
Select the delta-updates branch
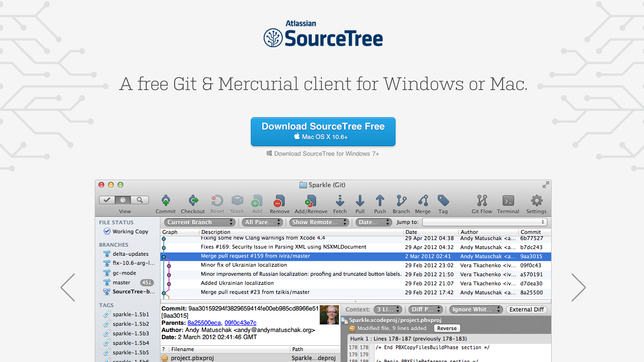coord(126,254)
